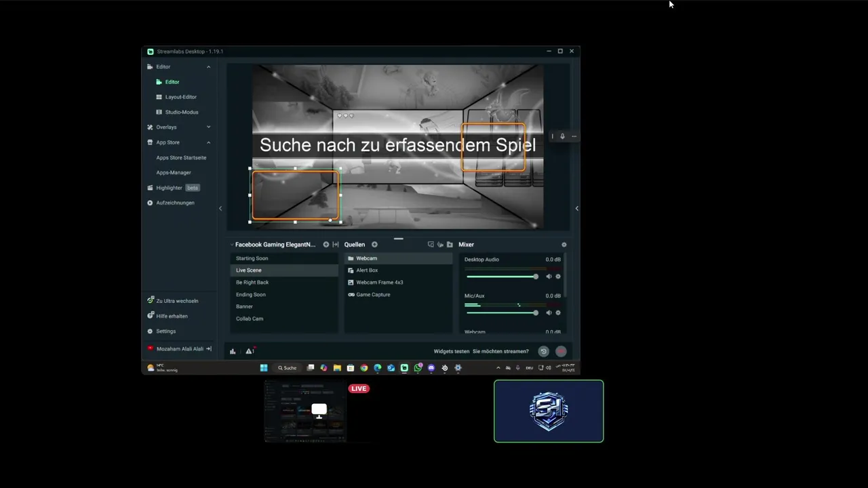The width and height of the screenshot is (868, 488).
Task: Open Desktop Audio settings gear
Action: point(558,277)
